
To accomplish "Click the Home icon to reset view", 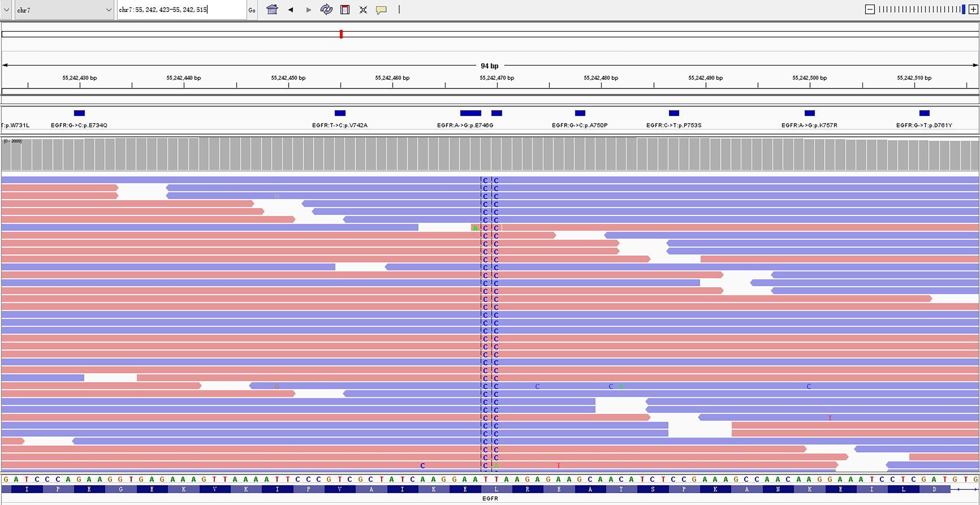I will 272,9.
